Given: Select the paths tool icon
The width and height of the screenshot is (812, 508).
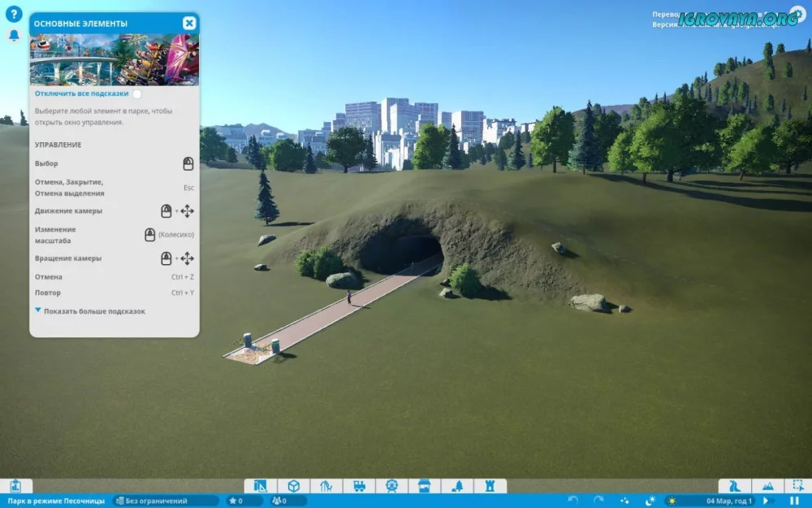Looking at the screenshot, I should click(x=735, y=486).
